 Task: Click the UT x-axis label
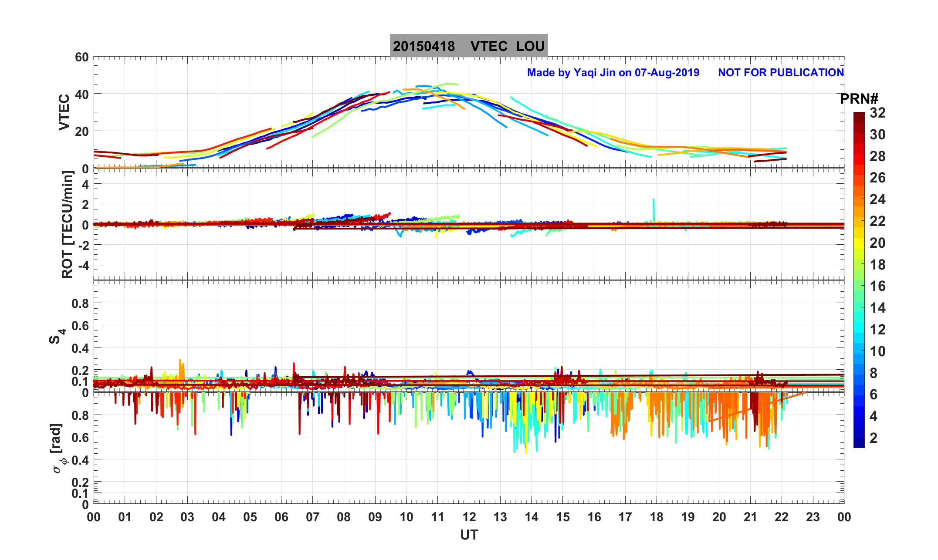(469, 535)
